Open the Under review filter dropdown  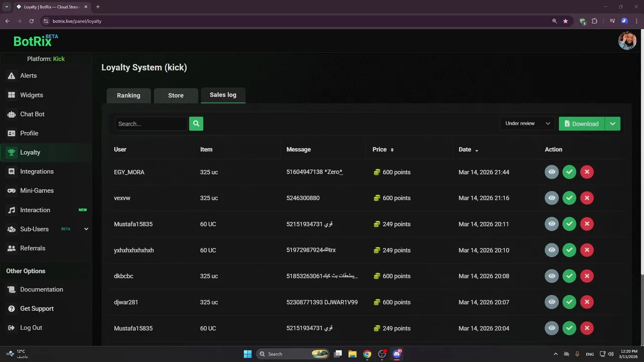click(527, 124)
